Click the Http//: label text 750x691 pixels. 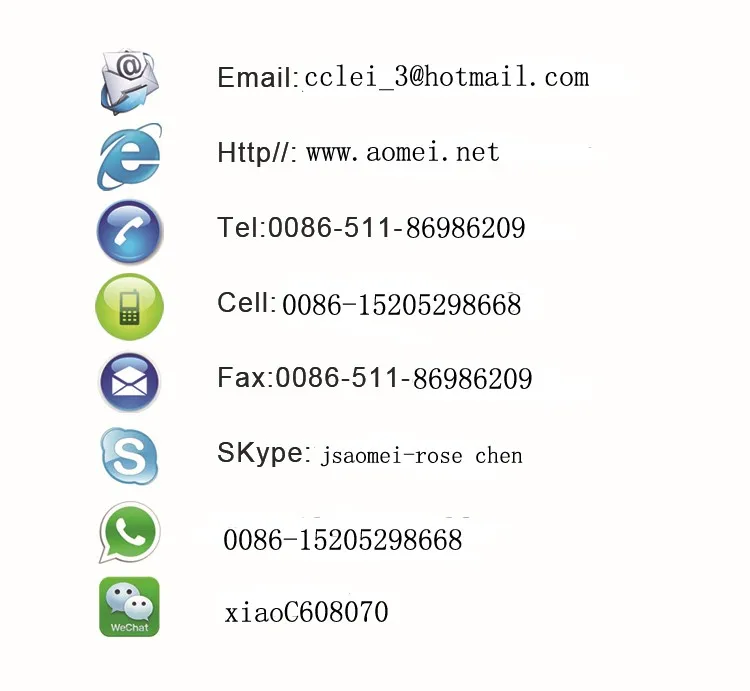[x=257, y=153]
